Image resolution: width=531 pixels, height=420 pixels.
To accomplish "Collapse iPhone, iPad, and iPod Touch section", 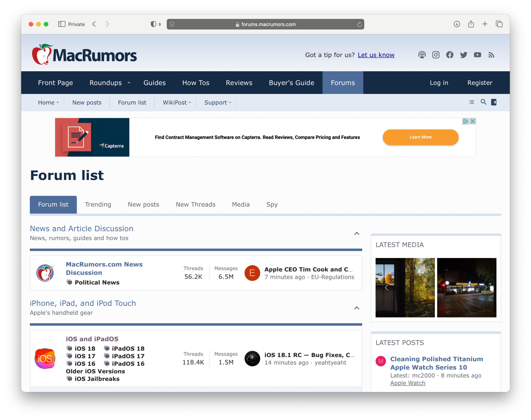I will (357, 308).
